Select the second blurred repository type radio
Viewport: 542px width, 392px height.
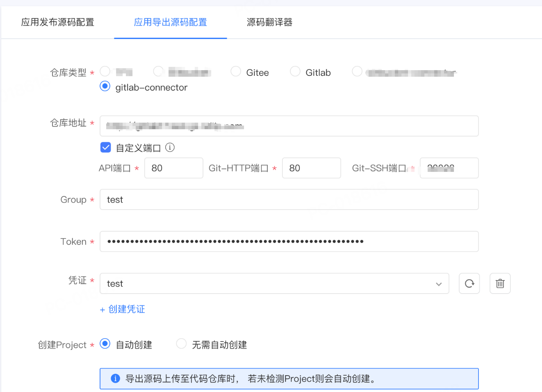click(158, 71)
